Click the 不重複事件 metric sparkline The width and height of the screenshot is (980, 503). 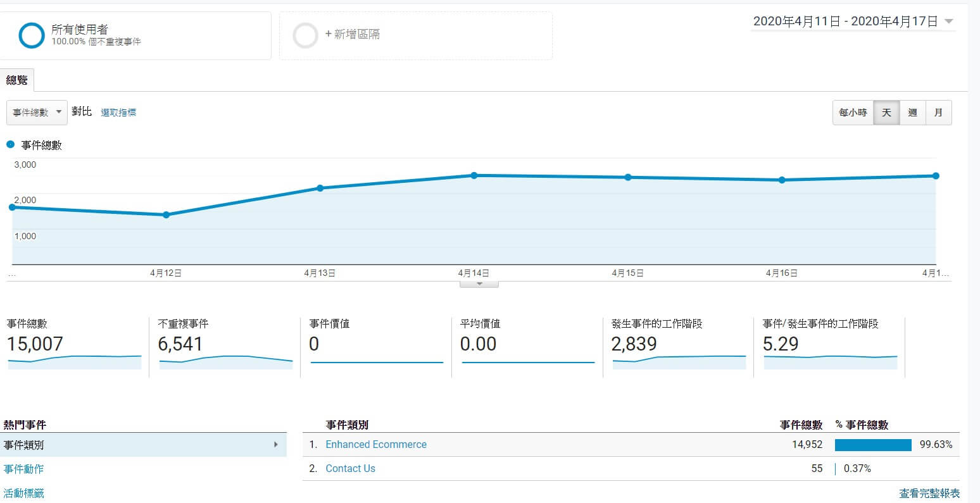pos(225,361)
